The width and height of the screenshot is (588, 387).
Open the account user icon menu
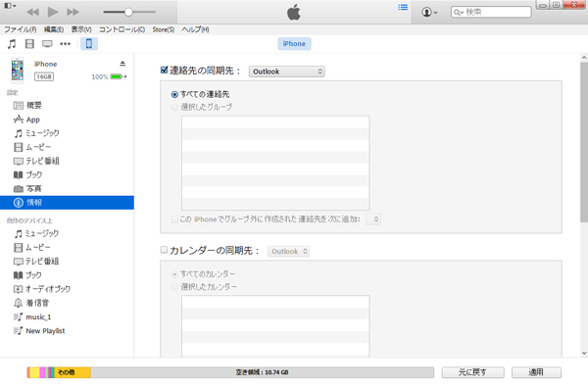point(429,12)
